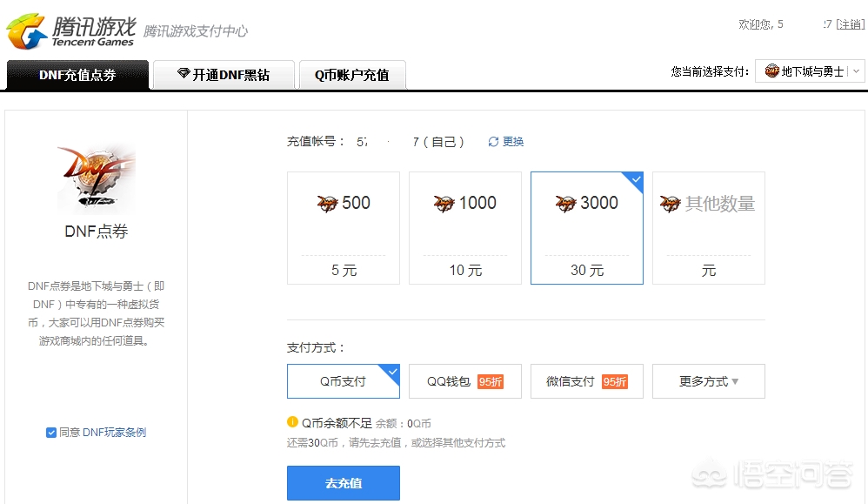Choose the 其他数量 custom amount option
This screenshot has height=504, width=868.
coord(709,228)
